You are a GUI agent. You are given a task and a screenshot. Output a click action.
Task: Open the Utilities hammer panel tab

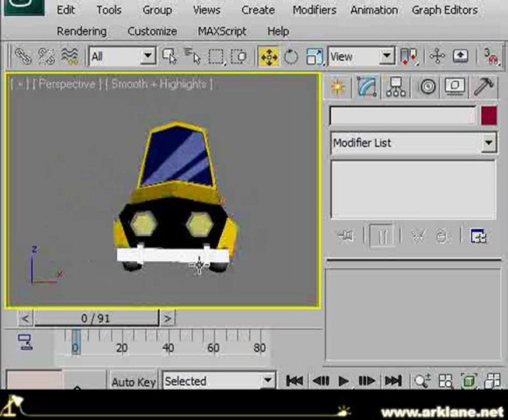484,86
